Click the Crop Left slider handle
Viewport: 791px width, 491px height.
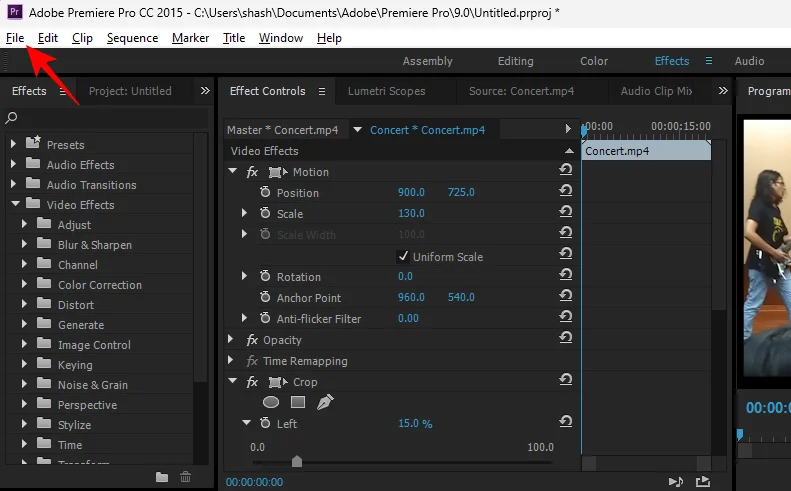click(x=297, y=461)
